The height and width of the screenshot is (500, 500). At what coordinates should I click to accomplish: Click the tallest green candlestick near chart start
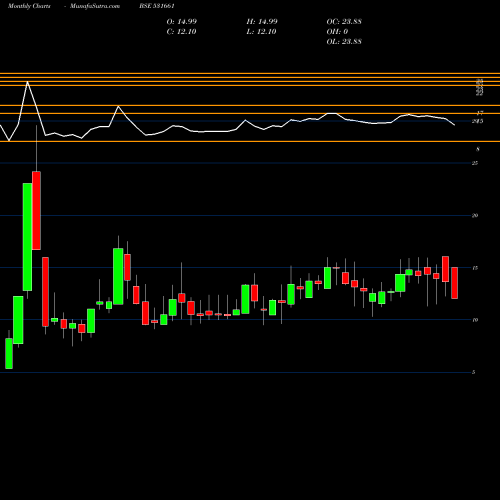pyautogui.click(x=27, y=237)
